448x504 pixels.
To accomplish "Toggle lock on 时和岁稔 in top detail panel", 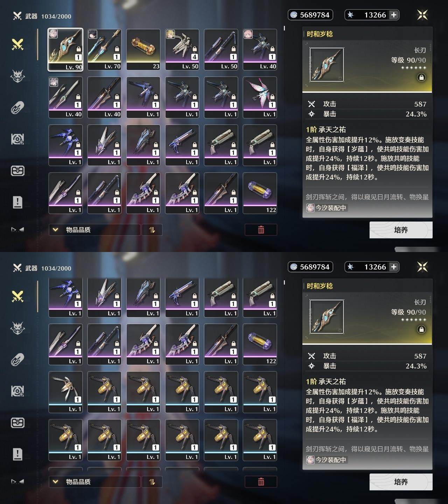I will click(x=421, y=77).
